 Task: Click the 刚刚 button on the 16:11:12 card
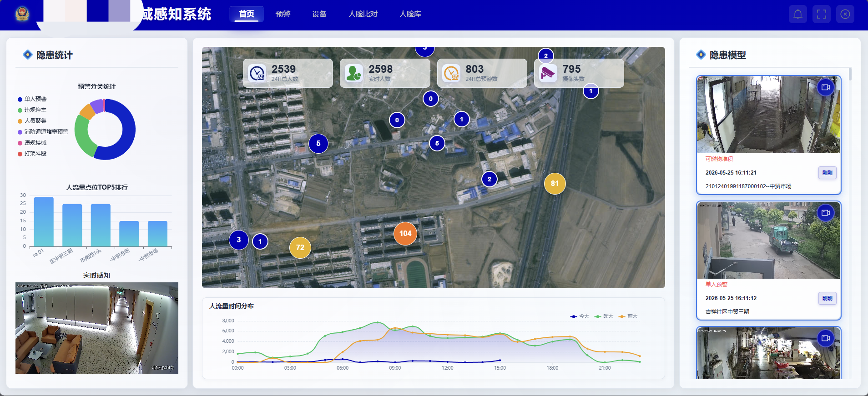[828, 298]
